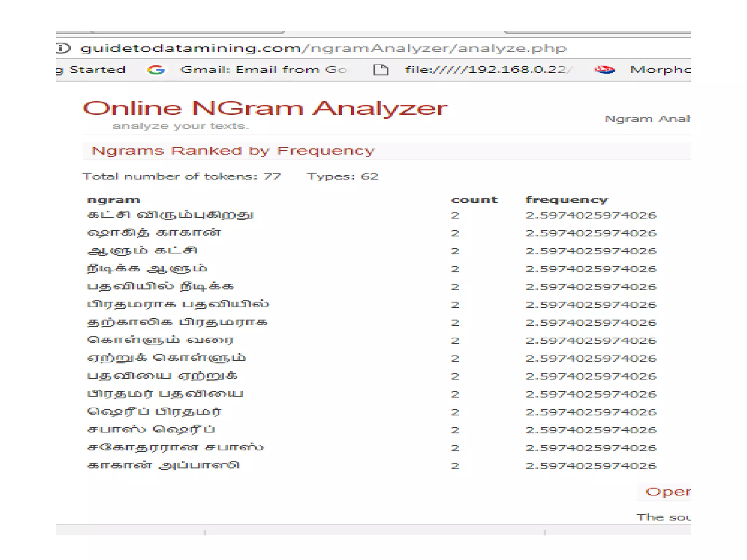This screenshot has height=560, width=747.
Task: Click the ngram column header
Action: point(113,200)
